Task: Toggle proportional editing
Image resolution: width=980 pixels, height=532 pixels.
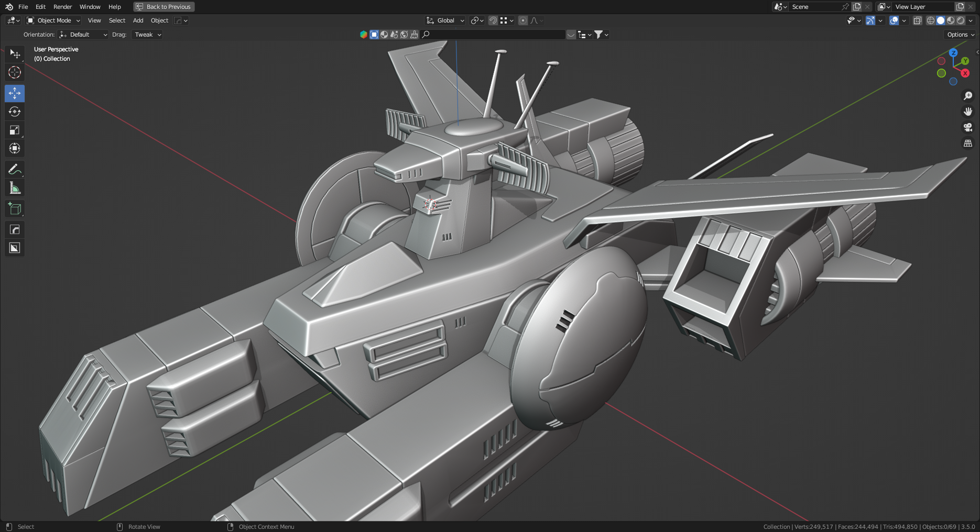Action: (x=522, y=20)
